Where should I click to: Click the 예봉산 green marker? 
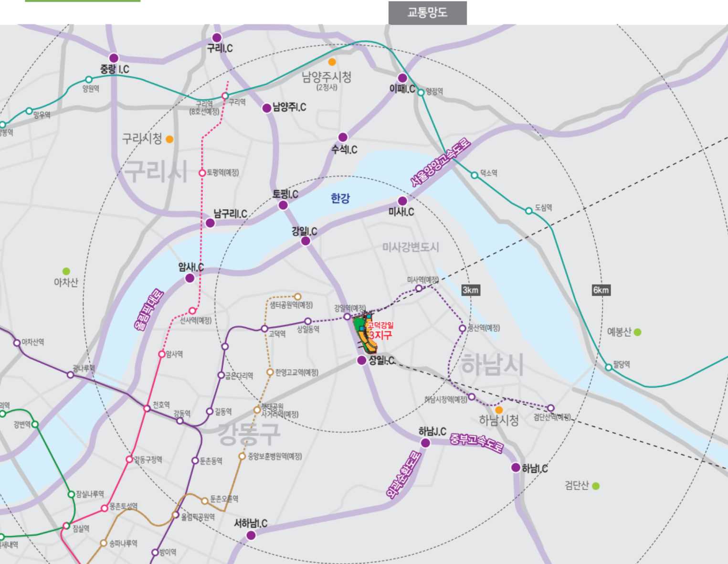pos(637,332)
